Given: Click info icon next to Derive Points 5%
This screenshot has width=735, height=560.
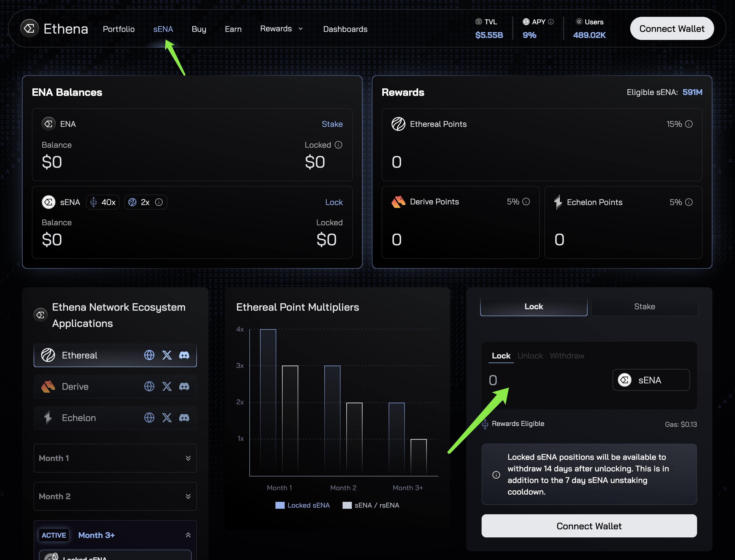Looking at the screenshot, I should point(526,202).
